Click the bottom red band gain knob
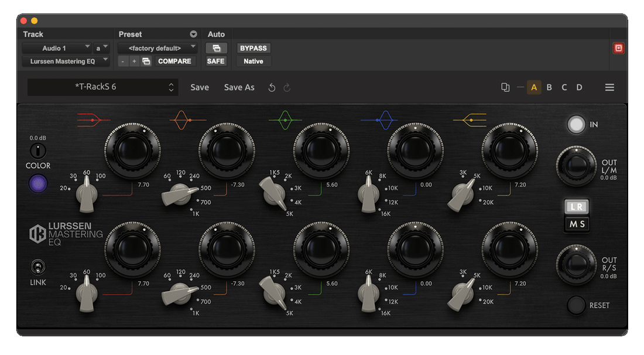This screenshot has width=644, height=355. tap(132, 250)
